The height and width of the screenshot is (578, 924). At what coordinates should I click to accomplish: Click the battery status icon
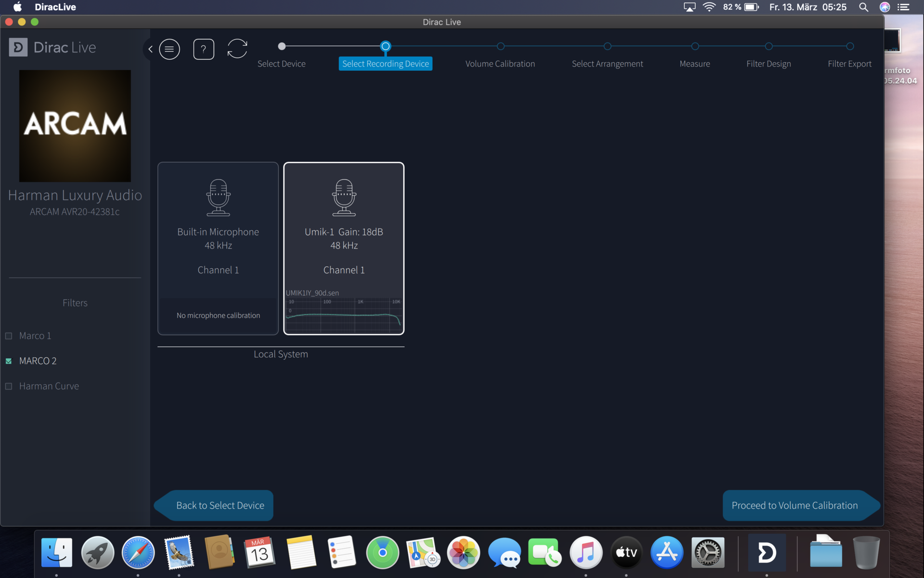click(752, 7)
